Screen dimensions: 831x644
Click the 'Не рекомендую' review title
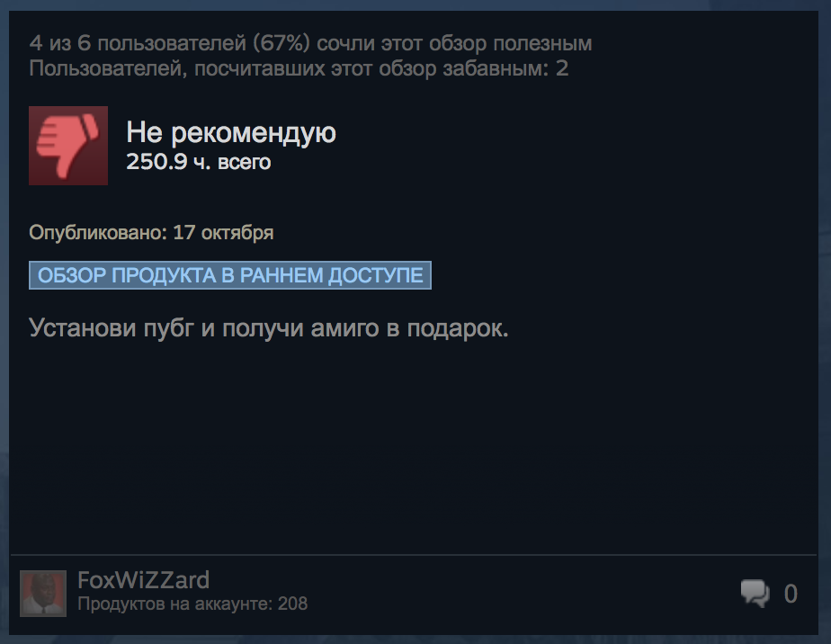pos(231,132)
